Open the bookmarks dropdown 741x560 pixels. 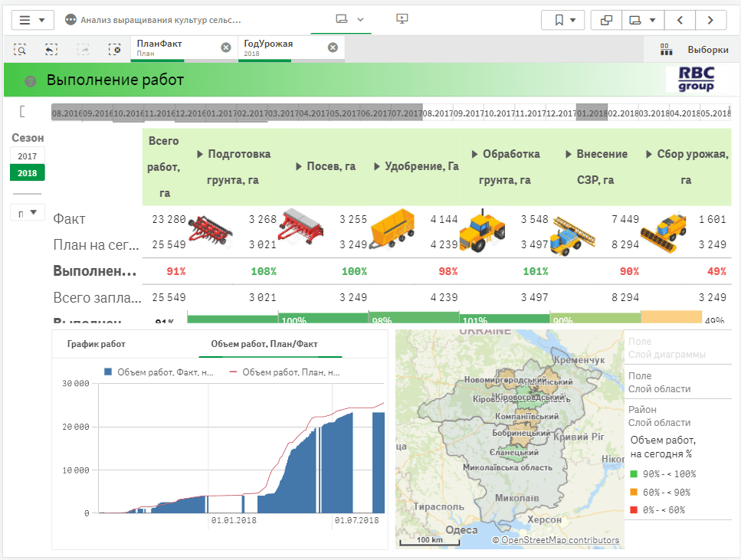[562, 20]
